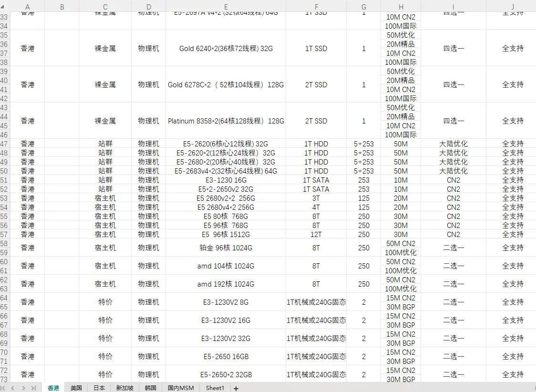The height and width of the screenshot is (392, 536).
Task: Click cell E5-2620*2(12核心24线程) 32G
Action: [x=226, y=153]
